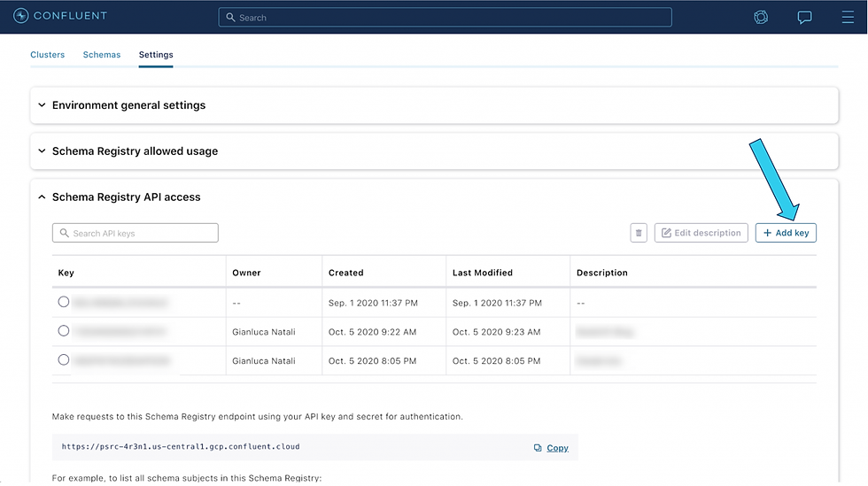The height and width of the screenshot is (486, 868).
Task: Click Gianluca Natali in the 8:05 PM row
Action: [264, 361]
